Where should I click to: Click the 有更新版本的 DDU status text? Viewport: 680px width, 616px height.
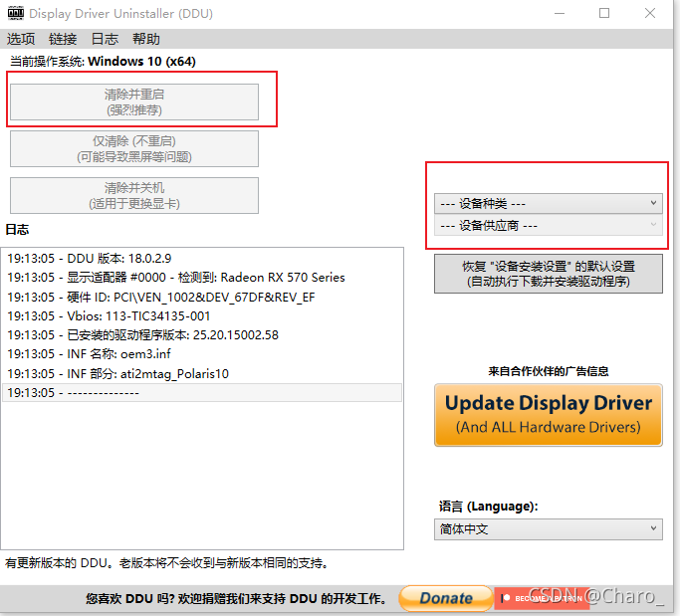pyautogui.click(x=166, y=563)
